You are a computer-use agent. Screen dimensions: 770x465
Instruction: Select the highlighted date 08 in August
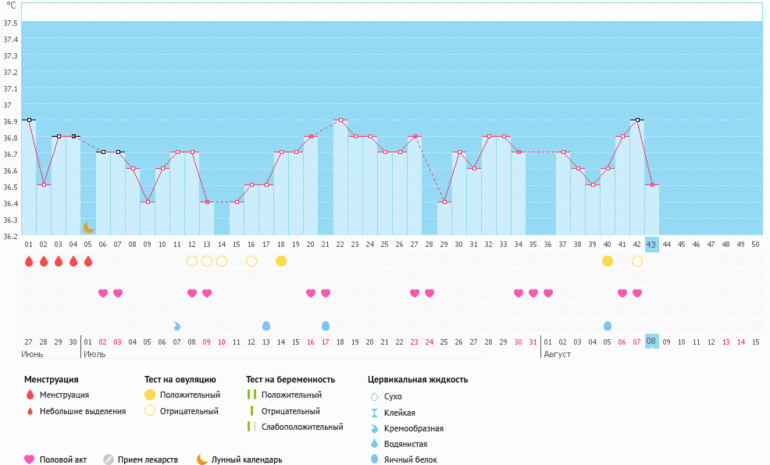[x=651, y=341]
